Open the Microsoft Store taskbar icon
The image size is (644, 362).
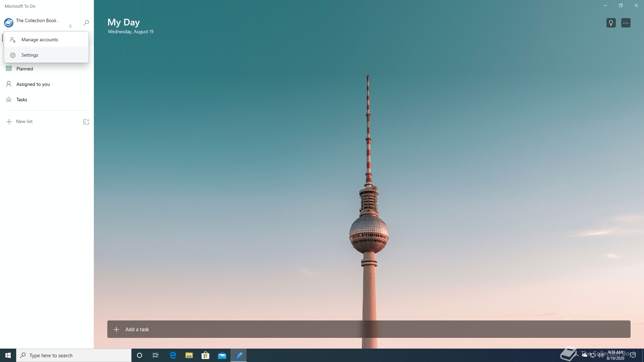tap(205, 355)
